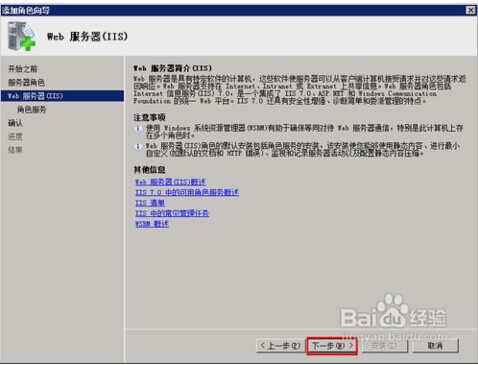The image size is (478, 365).
Task: Click the second info icon under 注意事项
Action: click(x=138, y=146)
